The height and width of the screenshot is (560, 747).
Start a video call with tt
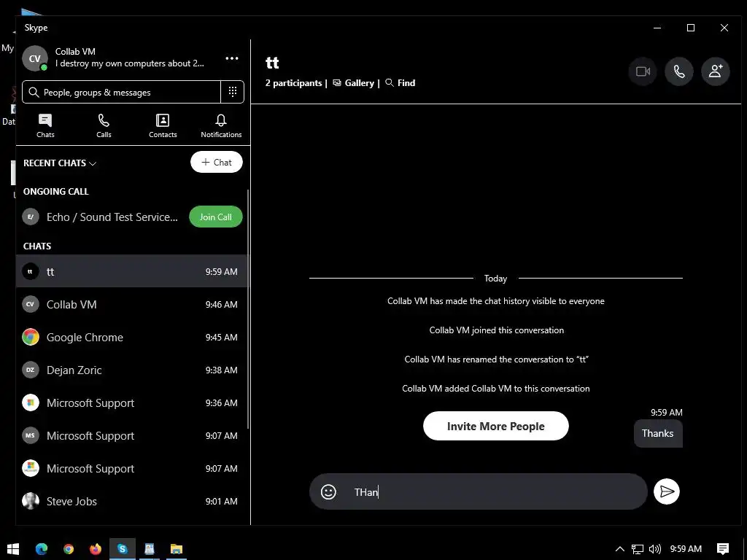point(643,71)
